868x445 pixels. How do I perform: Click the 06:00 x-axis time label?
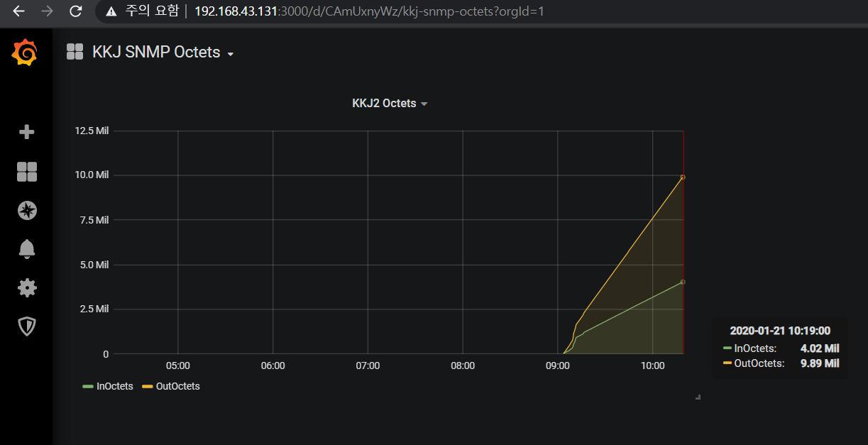273,366
